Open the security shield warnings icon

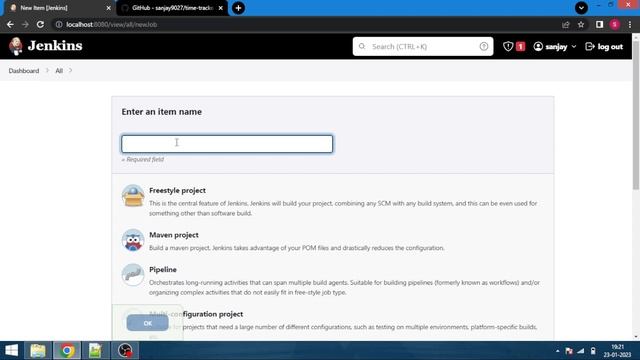tap(508, 47)
